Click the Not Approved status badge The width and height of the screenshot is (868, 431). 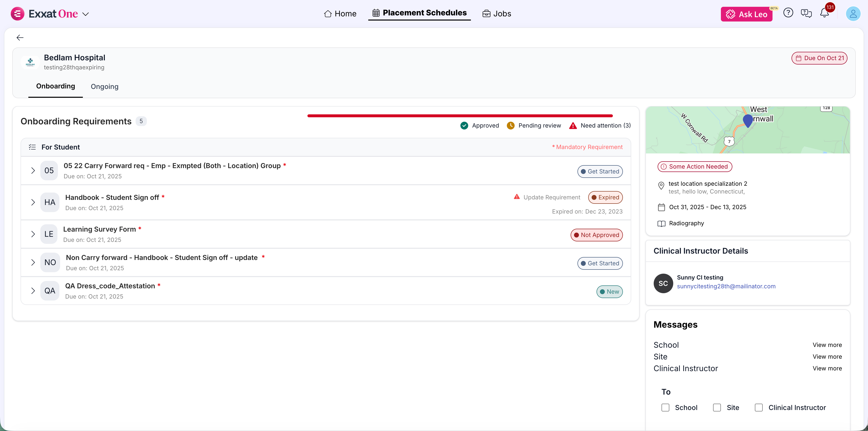click(x=597, y=235)
